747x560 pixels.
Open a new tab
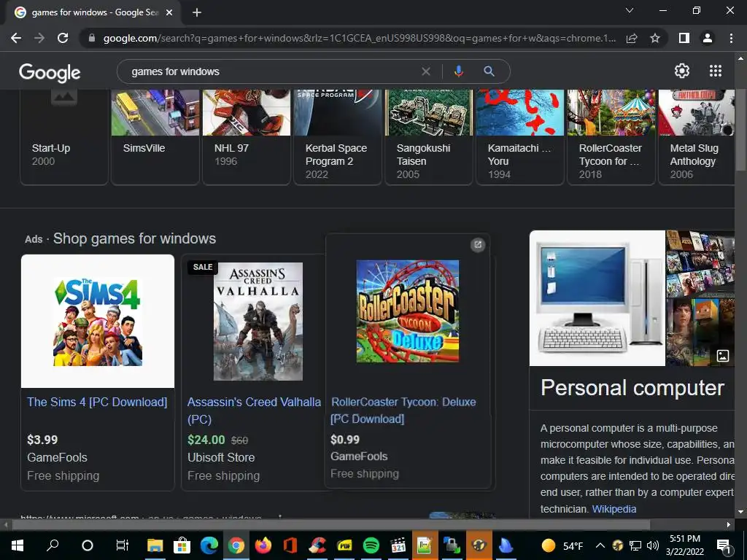197,12
